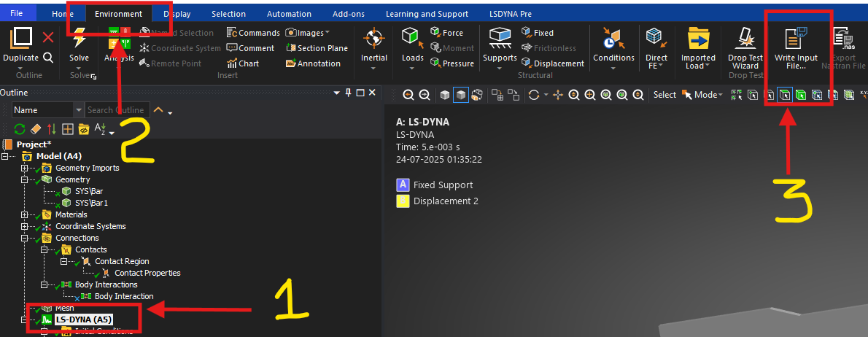Add a Section Plane
This screenshot has height=337, width=868.
[x=317, y=48]
